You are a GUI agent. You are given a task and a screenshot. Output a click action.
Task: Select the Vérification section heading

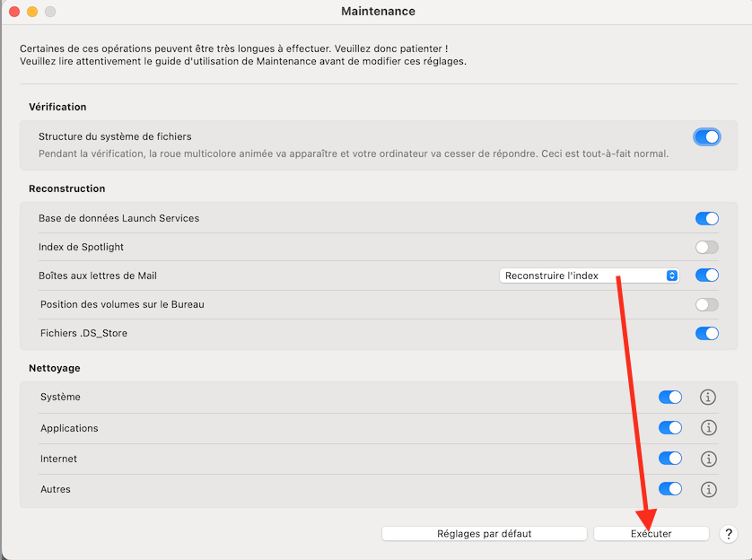pos(57,107)
